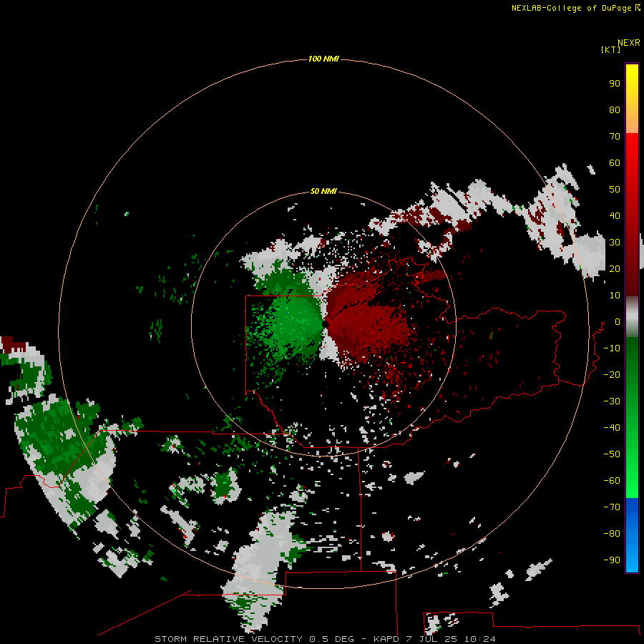This screenshot has width=644, height=644.
Task: Click the 40 value on velocity scale
Action: [x=615, y=215]
